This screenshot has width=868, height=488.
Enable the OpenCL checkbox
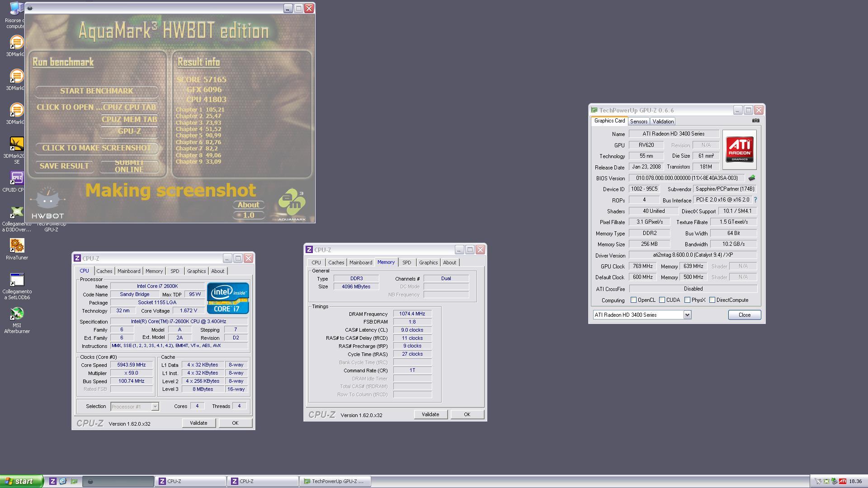tap(633, 300)
